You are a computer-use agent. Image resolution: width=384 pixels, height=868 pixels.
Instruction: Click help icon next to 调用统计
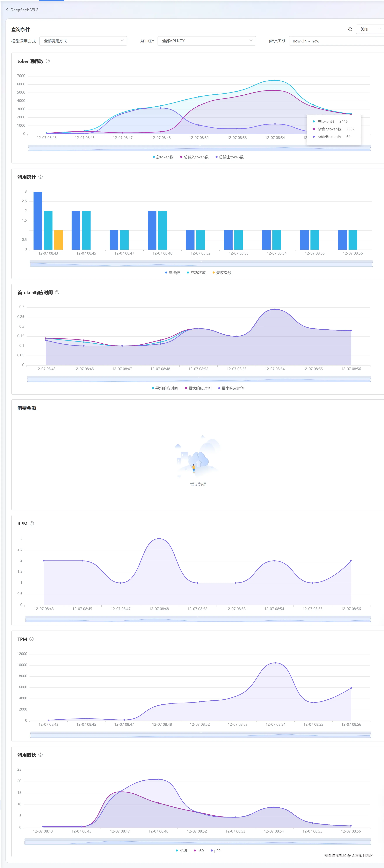[40, 177]
